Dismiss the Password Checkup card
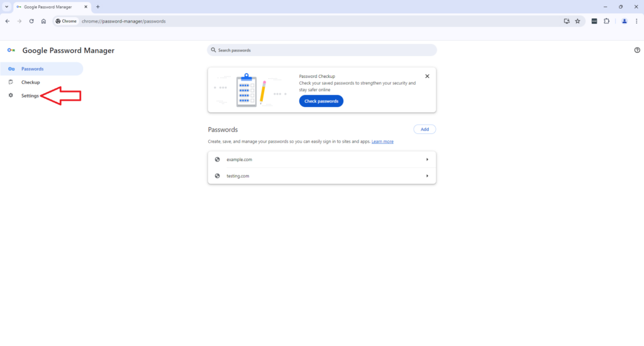This screenshot has width=644, height=346. point(427,76)
